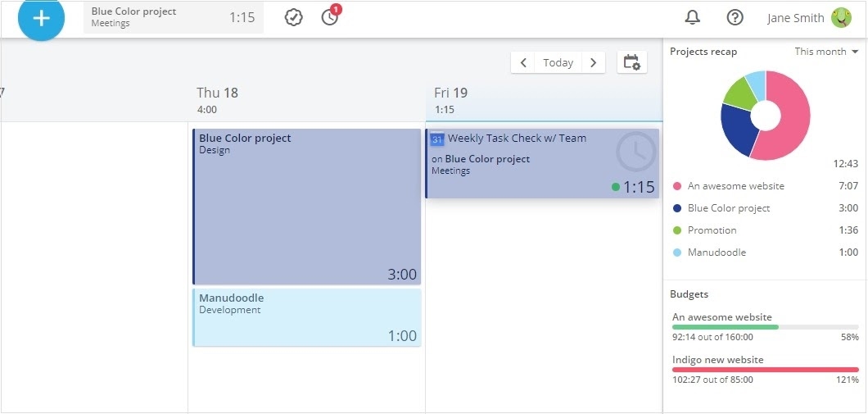Open the help question mark icon
The image size is (868, 414).
pos(735,18)
